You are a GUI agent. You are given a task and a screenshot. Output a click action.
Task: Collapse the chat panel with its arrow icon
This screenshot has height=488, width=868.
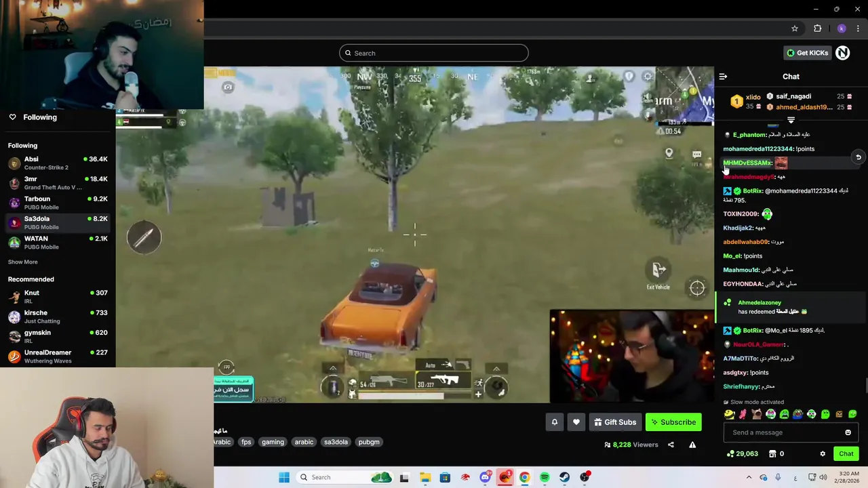click(723, 77)
